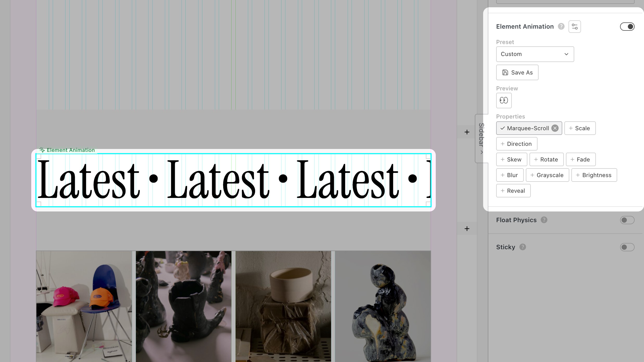Click top-left resize handle of marquee
The height and width of the screenshot is (362, 644).
tap(39, 156)
